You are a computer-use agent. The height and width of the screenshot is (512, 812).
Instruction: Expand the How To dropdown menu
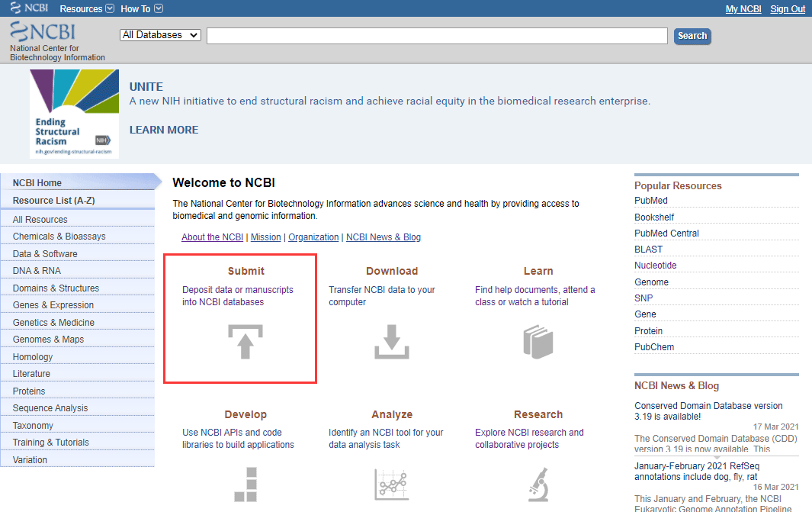141,9
